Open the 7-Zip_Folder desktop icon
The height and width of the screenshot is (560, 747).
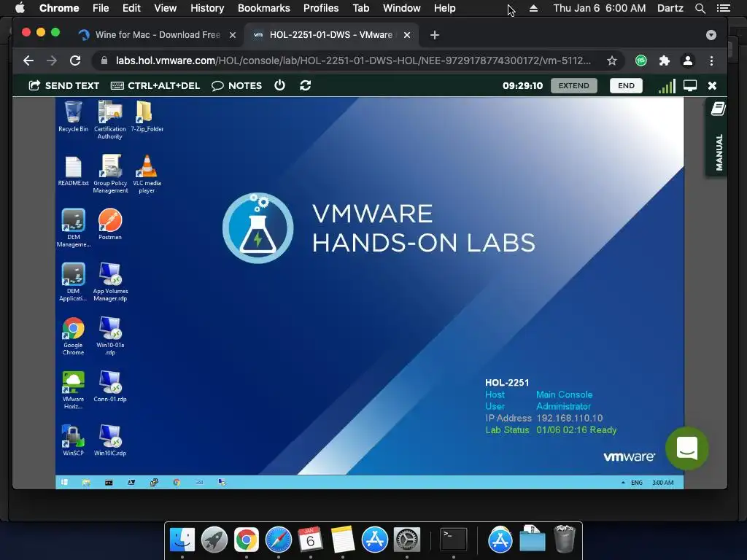[x=147, y=116]
